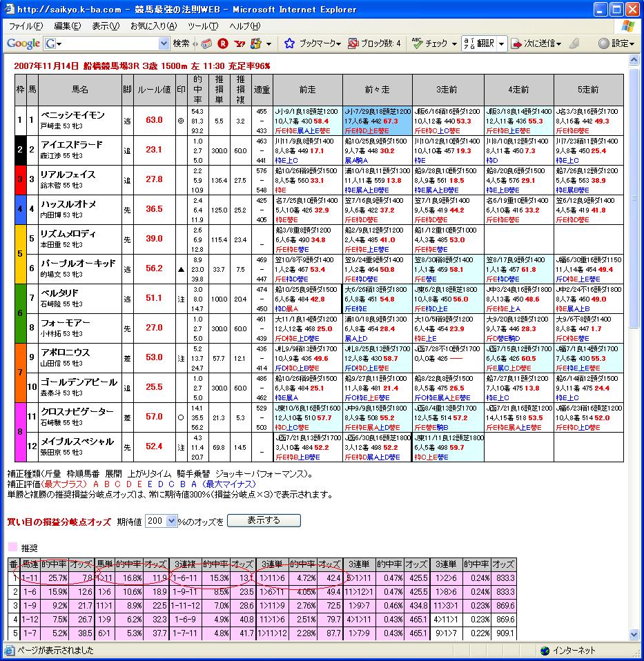Image resolution: width=644 pixels, height=661 pixels.
Task: Click the blue bookmark star icon
Action: (289, 43)
